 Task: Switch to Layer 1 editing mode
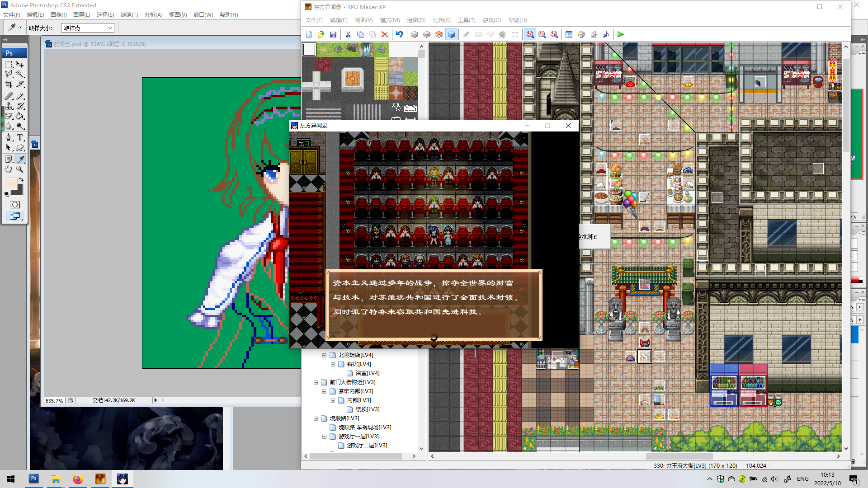click(415, 34)
